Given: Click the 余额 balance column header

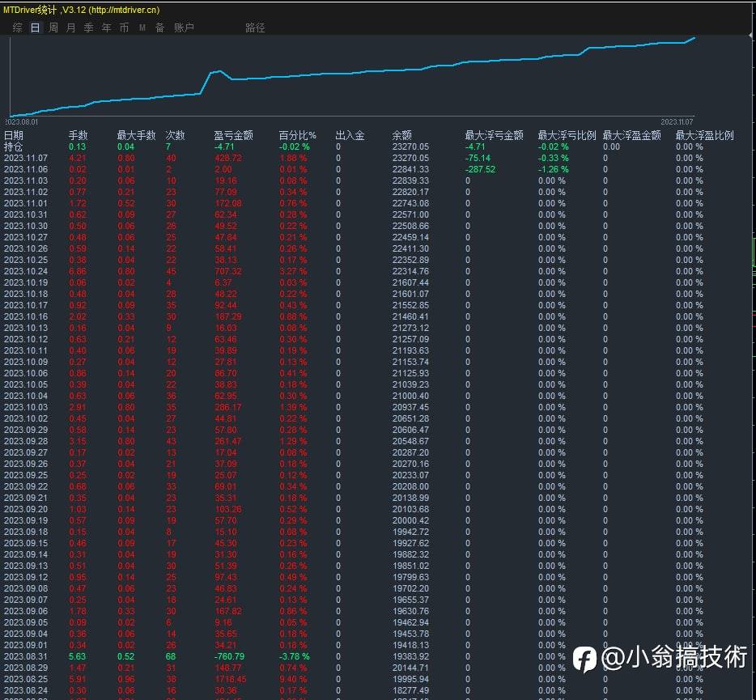Looking at the screenshot, I should tap(402, 136).
